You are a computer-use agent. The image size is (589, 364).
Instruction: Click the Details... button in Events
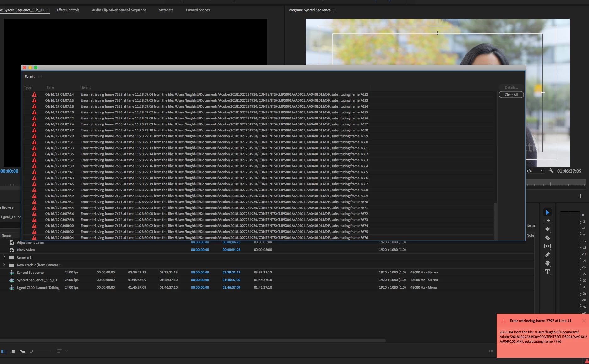[x=511, y=87]
